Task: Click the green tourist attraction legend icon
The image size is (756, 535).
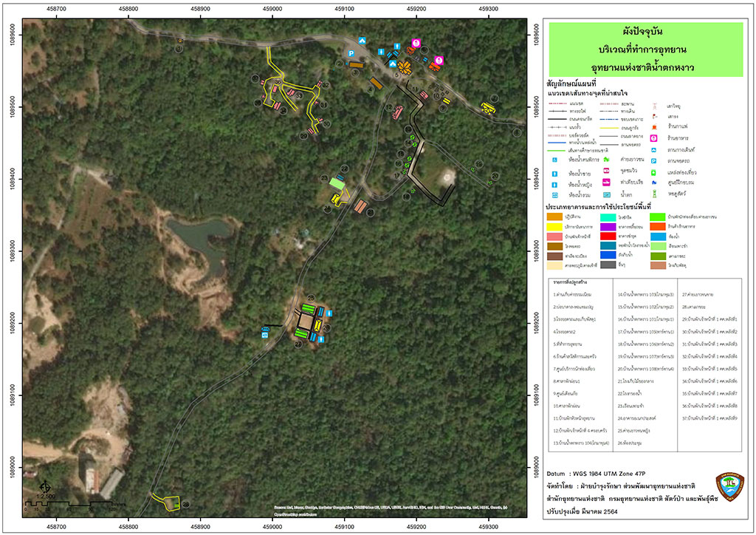Action: tap(653, 173)
